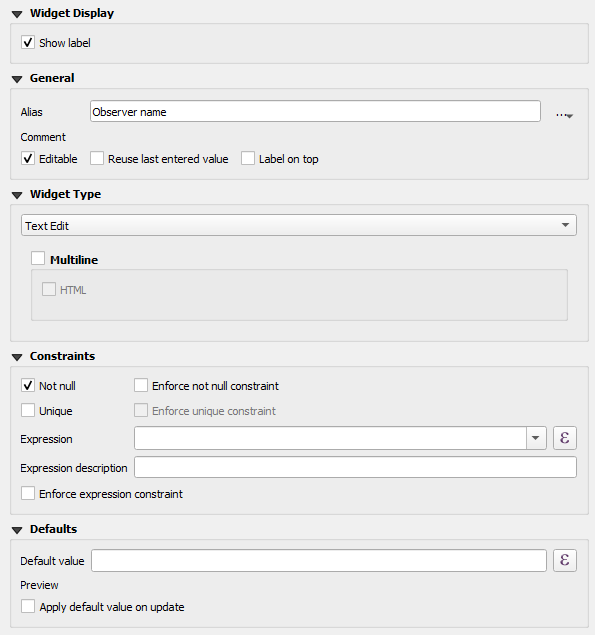Click the Comment label
The height and width of the screenshot is (635, 595).
43,137
